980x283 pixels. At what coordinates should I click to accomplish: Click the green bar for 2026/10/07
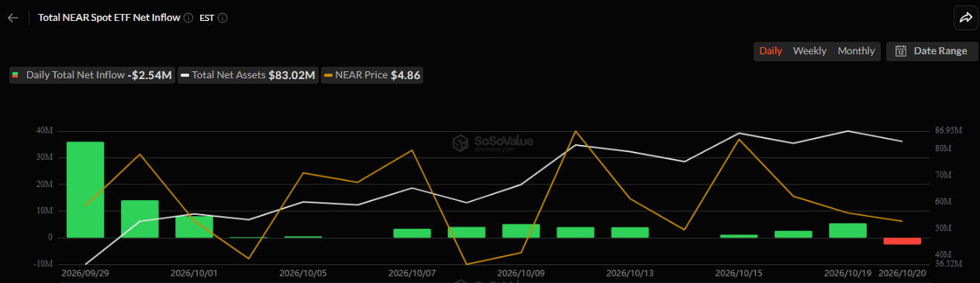click(x=412, y=233)
